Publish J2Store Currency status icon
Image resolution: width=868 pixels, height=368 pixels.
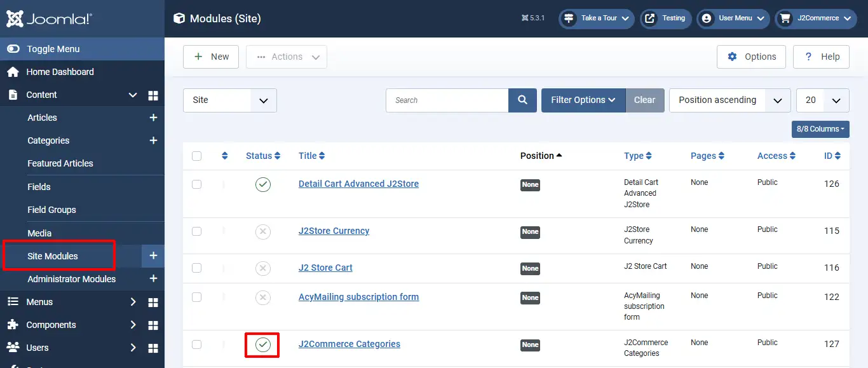(x=263, y=232)
